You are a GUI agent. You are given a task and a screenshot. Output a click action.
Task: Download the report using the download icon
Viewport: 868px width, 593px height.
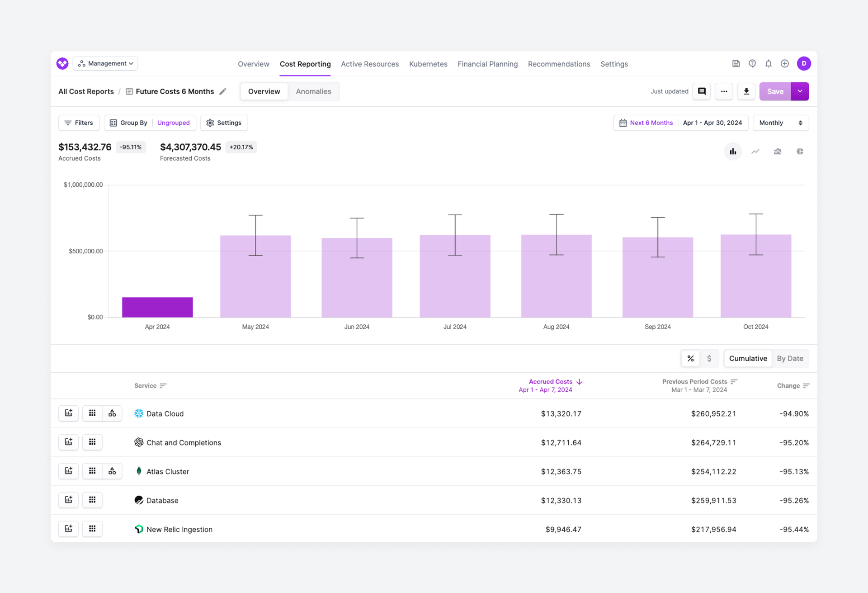click(x=746, y=91)
